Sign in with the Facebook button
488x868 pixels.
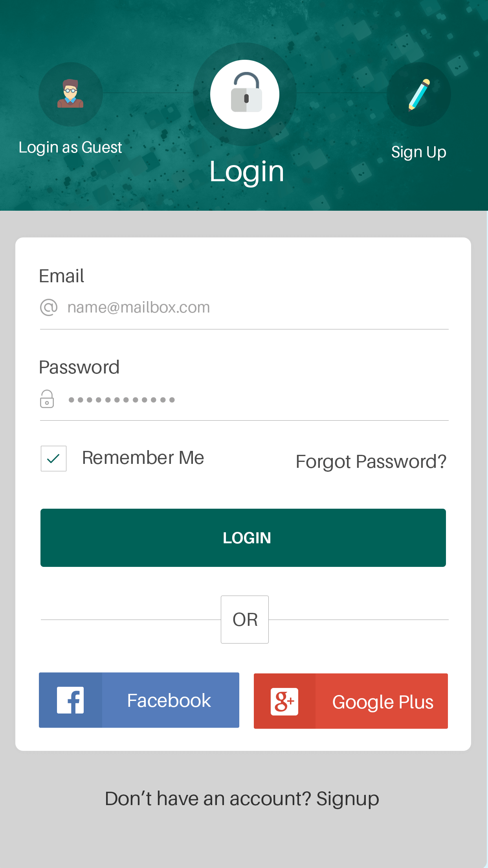[139, 700]
